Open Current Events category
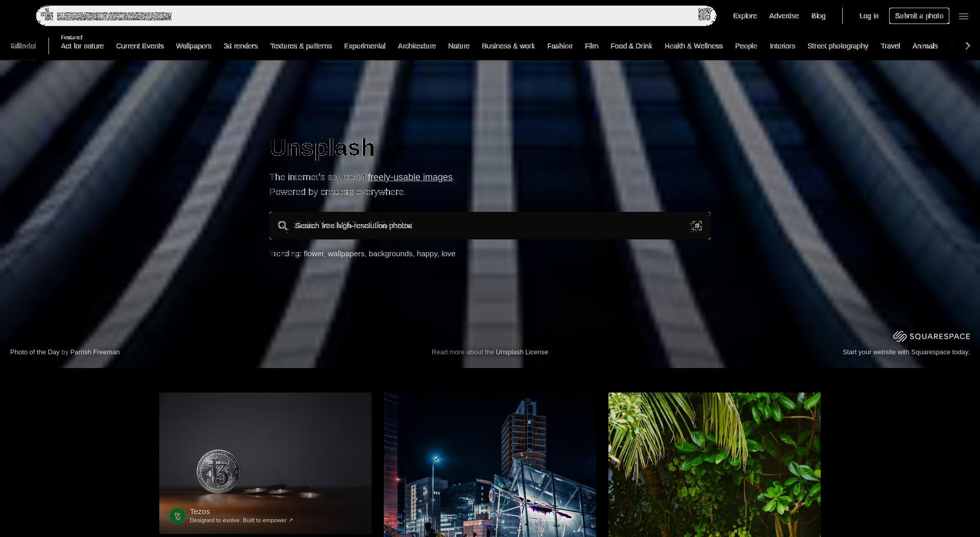This screenshot has width=980, height=537. 140,46
